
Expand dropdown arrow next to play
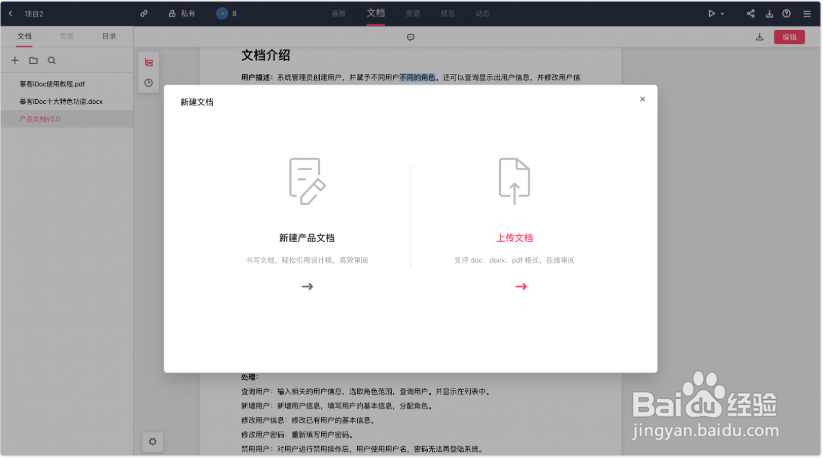[722, 14]
